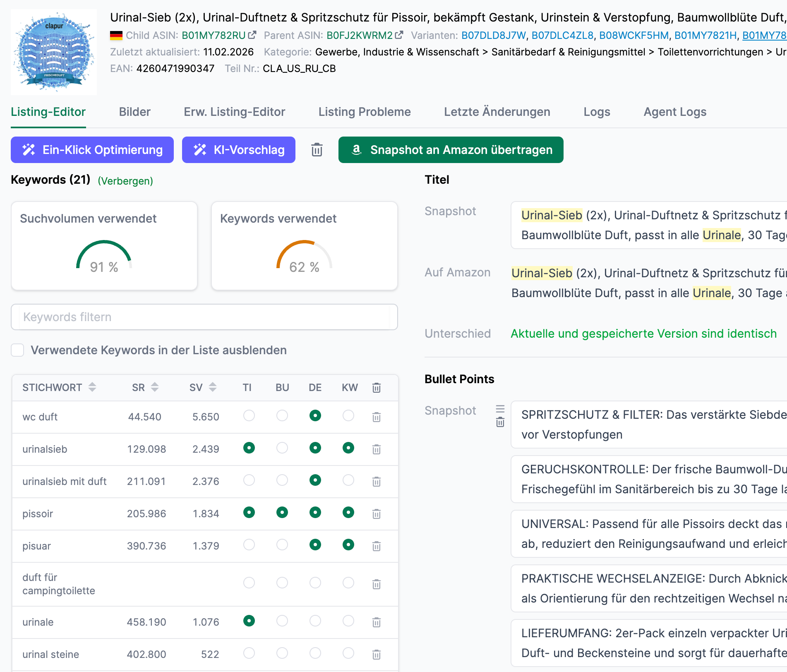
Task: Delete the 'wc duft' keyword row
Action: pyautogui.click(x=376, y=417)
